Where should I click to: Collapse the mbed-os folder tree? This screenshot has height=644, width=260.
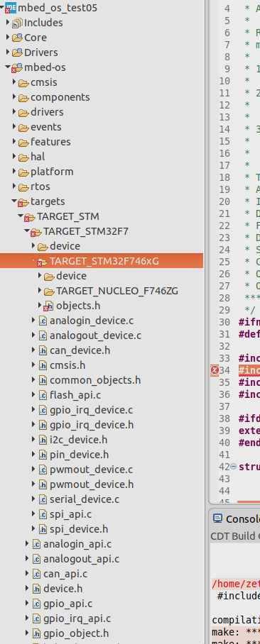coord(7,67)
